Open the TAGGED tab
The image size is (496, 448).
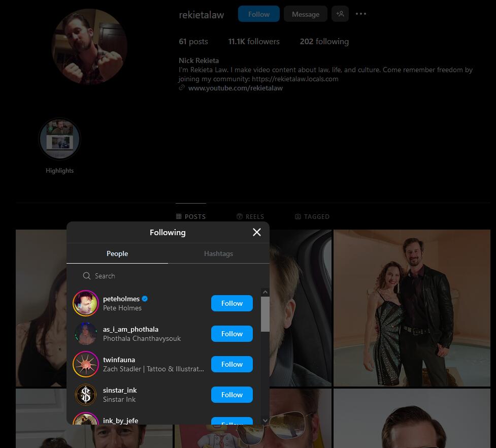click(x=312, y=217)
